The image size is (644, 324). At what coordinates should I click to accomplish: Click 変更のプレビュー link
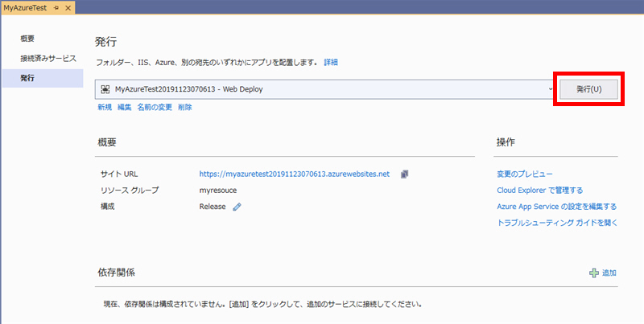click(525, 174)
